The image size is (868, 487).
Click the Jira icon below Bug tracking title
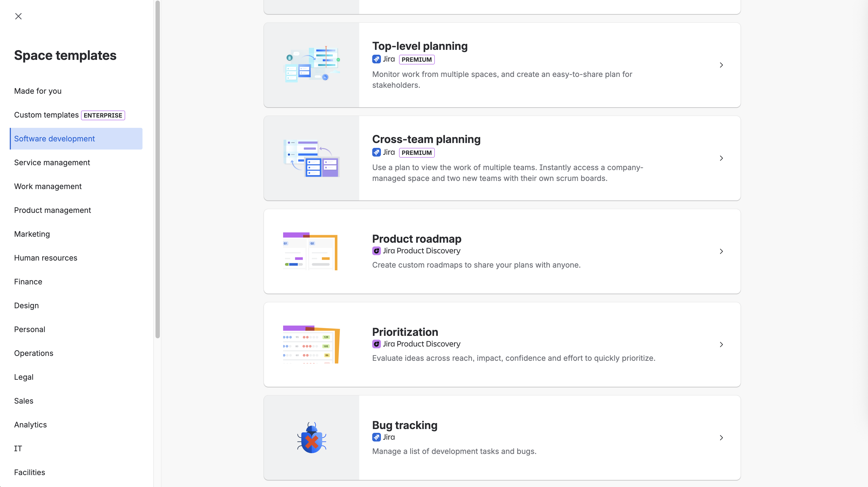(376, 437)
